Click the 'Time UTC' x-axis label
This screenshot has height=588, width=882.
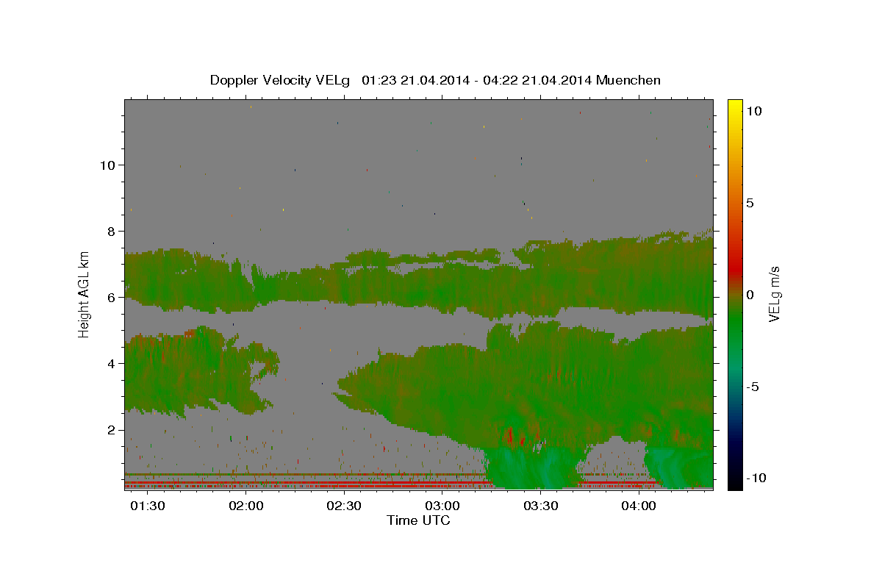coord(418,520)
